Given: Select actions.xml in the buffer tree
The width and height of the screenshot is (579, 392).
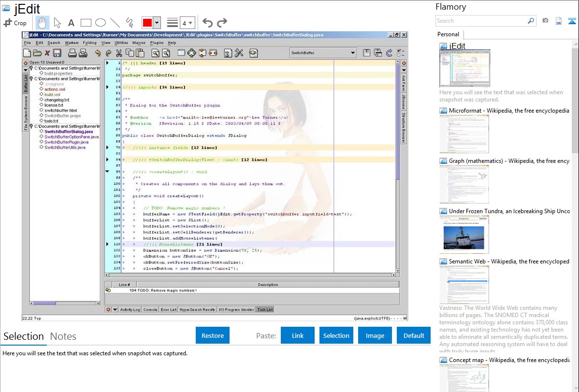Looking at the screenshot, I should point(55,89).
